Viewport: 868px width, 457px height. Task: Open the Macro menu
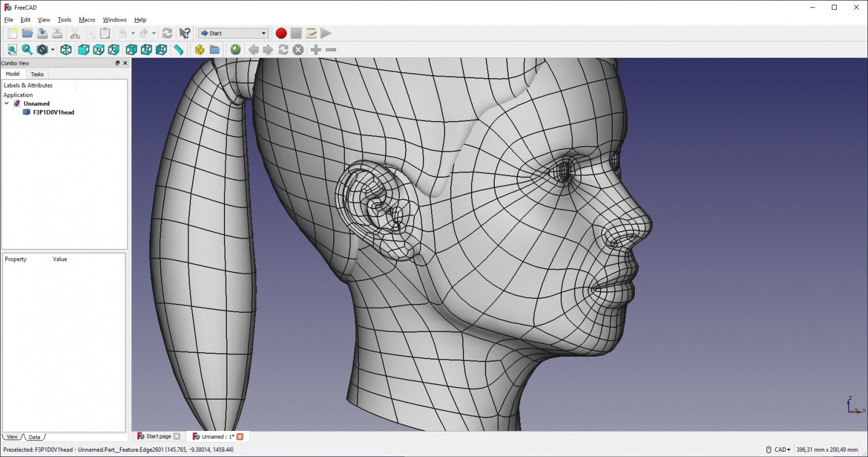click(87, 20)
